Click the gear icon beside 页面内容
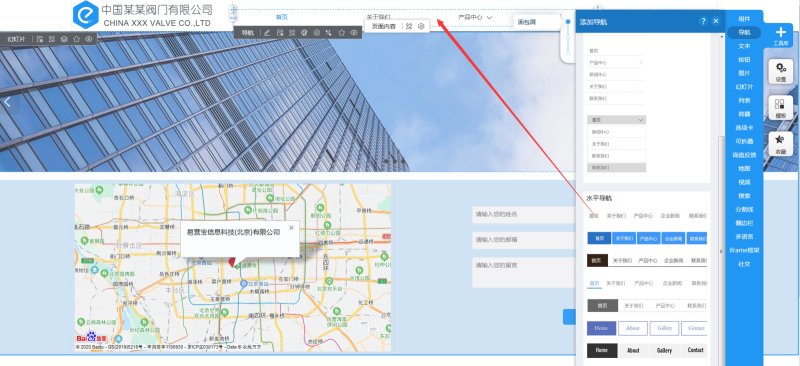Screen dimensions: 800x366 (421, 26)
